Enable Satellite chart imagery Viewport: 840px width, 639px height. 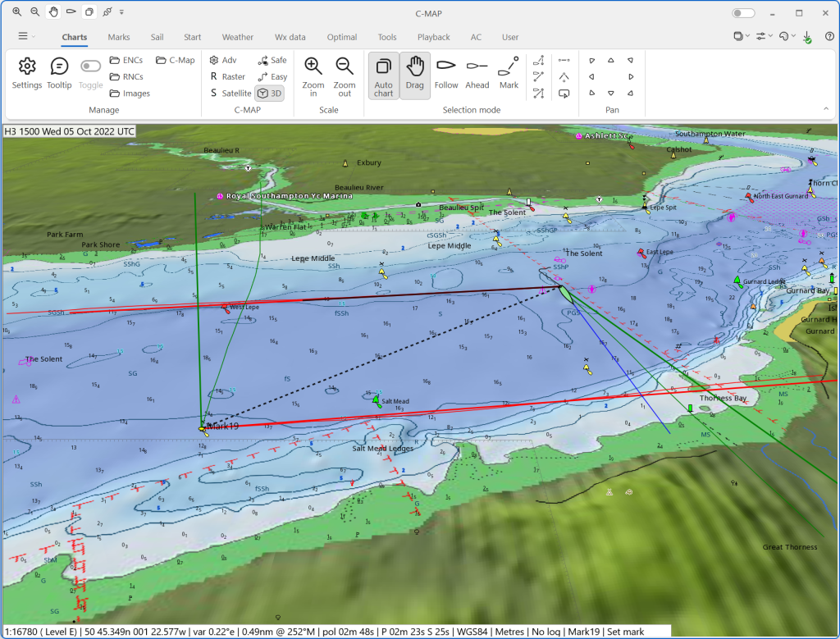click(x=231, y=94)
